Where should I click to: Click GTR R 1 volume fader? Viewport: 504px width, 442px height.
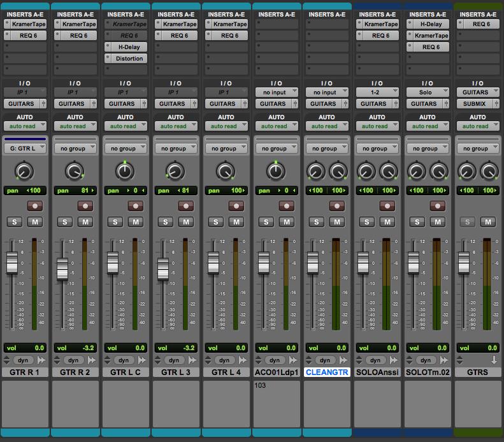click(x=12, y=263)
